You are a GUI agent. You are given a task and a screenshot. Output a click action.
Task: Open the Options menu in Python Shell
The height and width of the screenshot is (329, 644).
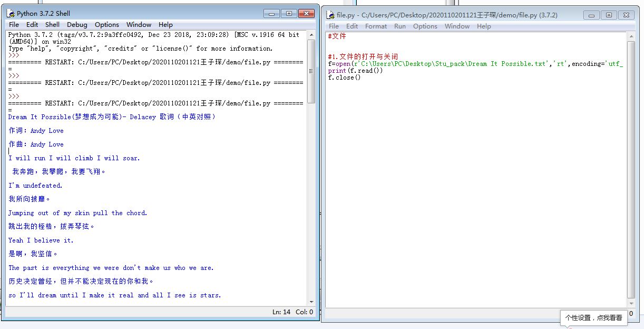[106, 24]
